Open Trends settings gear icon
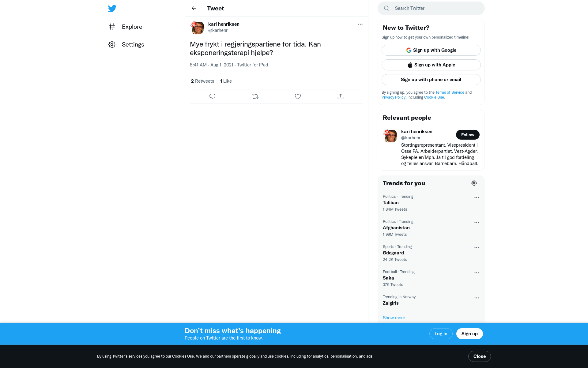Screen dimensions: 588x368 click(x=474, y=183)
